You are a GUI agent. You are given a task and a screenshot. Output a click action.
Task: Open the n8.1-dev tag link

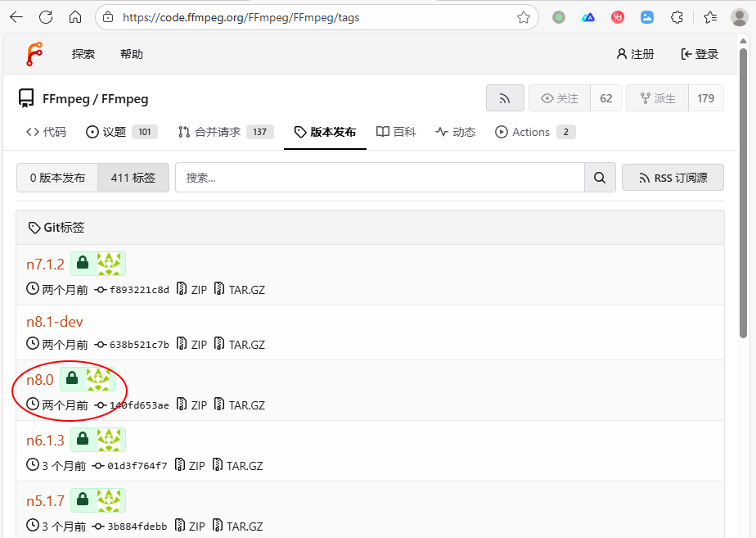click(55, 321)
